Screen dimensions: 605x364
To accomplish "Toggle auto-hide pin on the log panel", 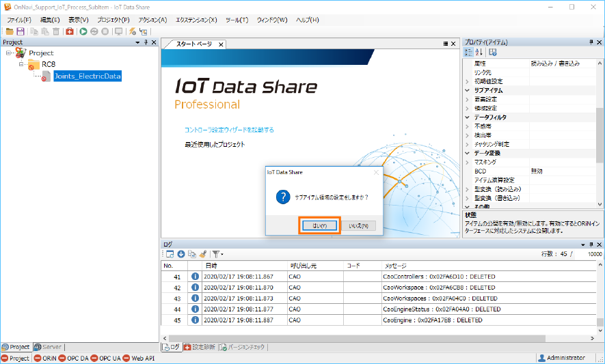I will 591,244.
